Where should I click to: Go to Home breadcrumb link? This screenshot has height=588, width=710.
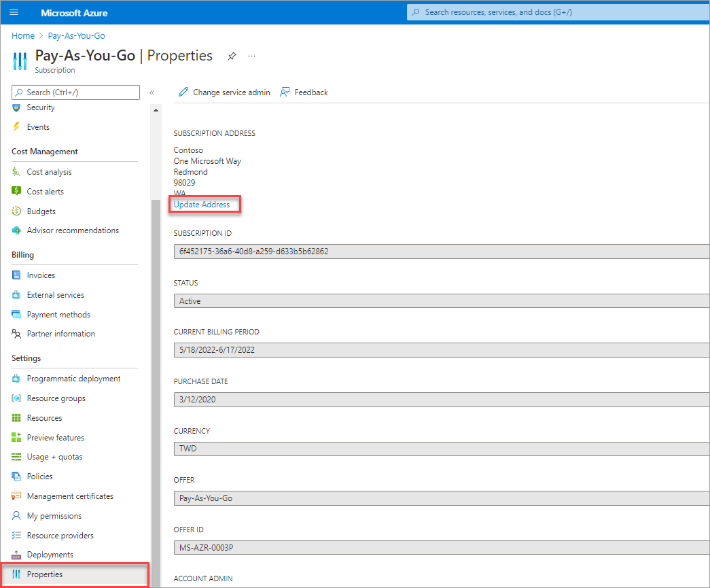click(x=23, y=36)
